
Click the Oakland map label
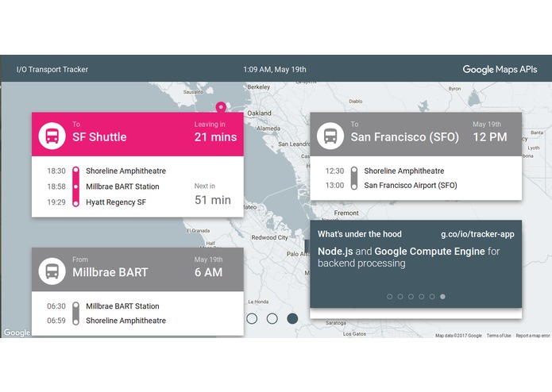click(x=259, y=113)
